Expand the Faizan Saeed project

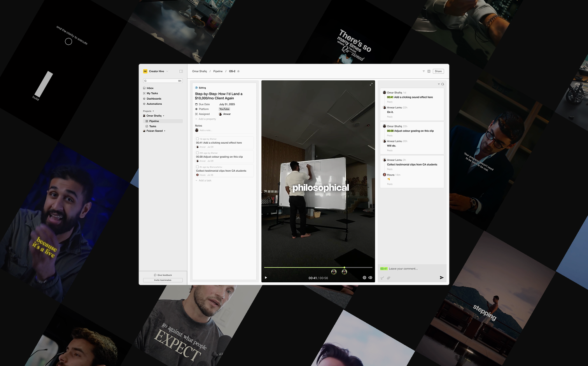coord(165,131)
